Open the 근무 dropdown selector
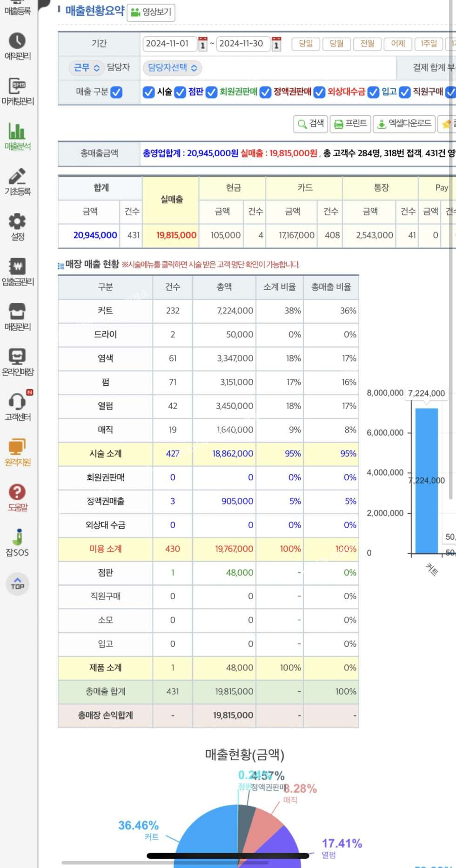 [x=87, y=68]
